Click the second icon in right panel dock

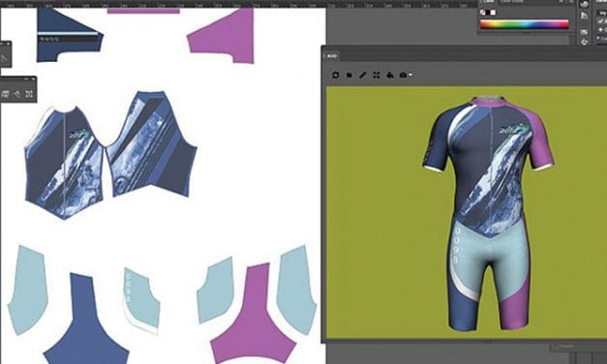point(584,15)
